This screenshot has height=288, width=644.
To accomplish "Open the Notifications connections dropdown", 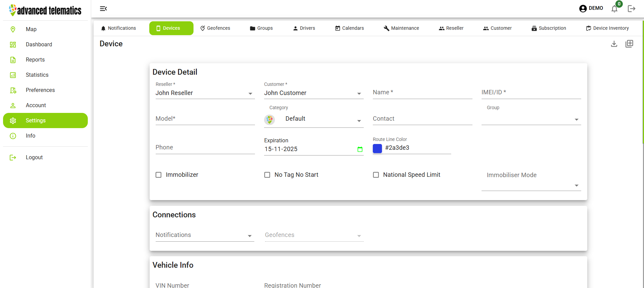I will pyautogui.click(x=205, y=235).
